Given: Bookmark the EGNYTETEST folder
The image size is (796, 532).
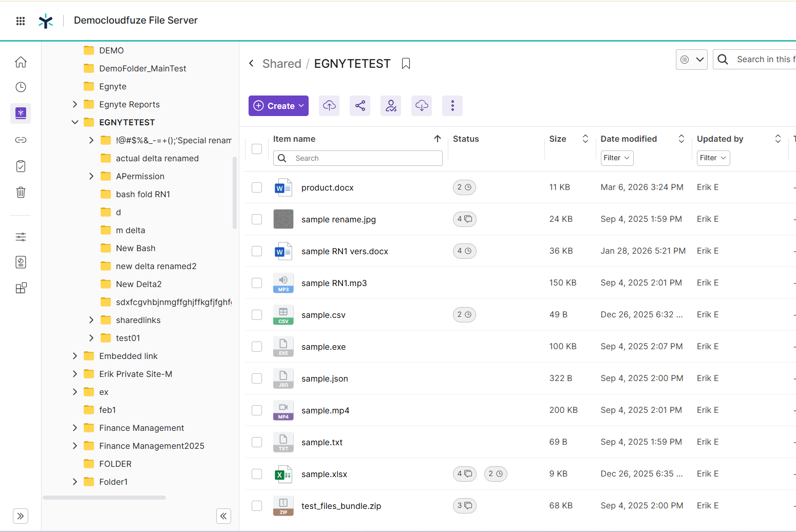Looking at the screenshot, I should tap(406, 63).
